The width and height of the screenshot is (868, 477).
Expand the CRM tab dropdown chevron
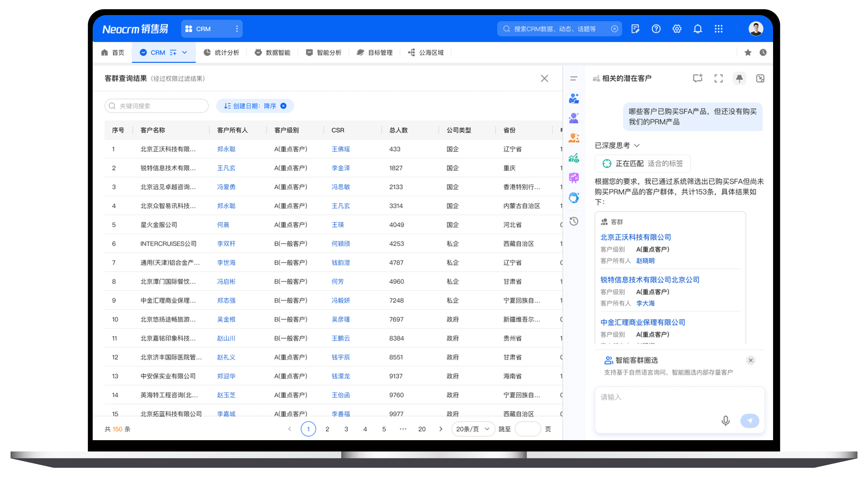tap(185, 52)
